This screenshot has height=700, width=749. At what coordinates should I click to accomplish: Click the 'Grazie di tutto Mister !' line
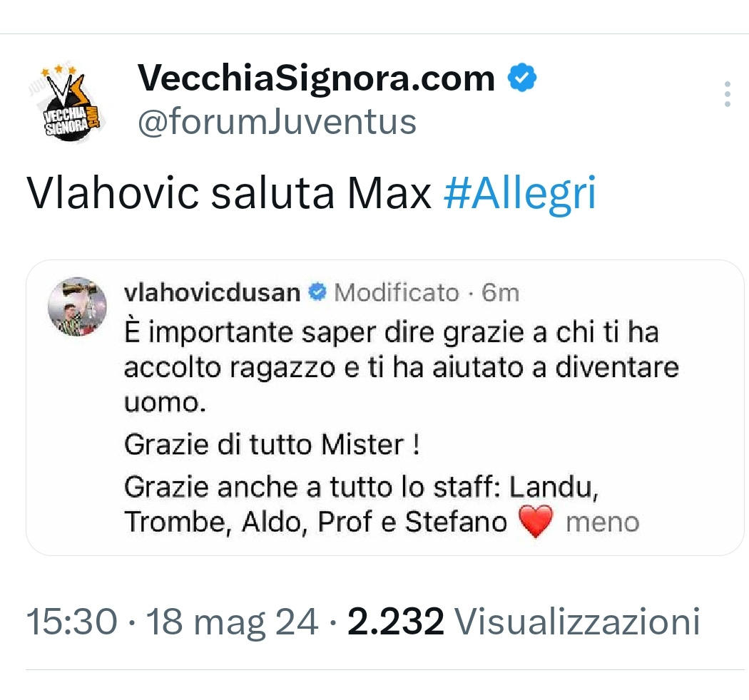[x=271, y=446]
